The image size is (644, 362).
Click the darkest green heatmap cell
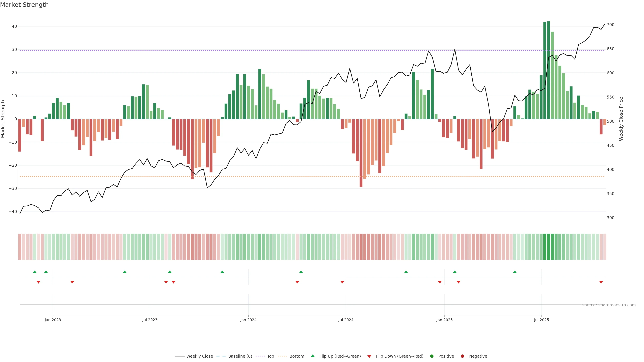pyautogui.click(x=549, y=247)
